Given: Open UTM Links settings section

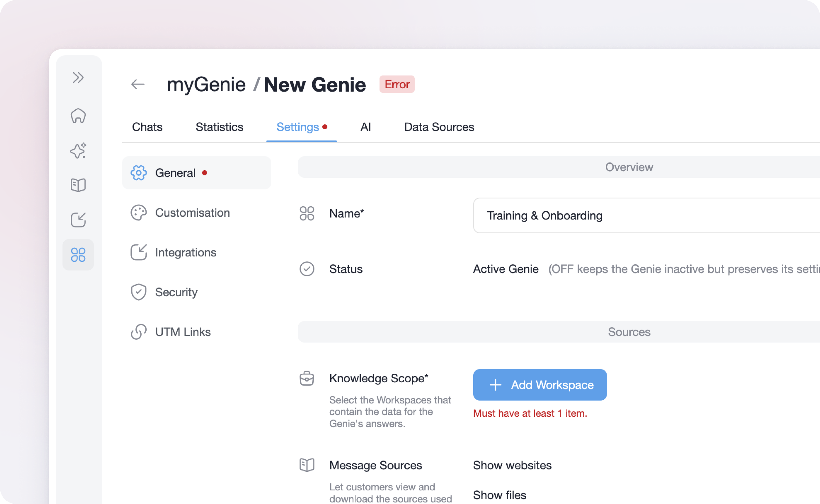Looking at the screenshot, I should (183, 332).
